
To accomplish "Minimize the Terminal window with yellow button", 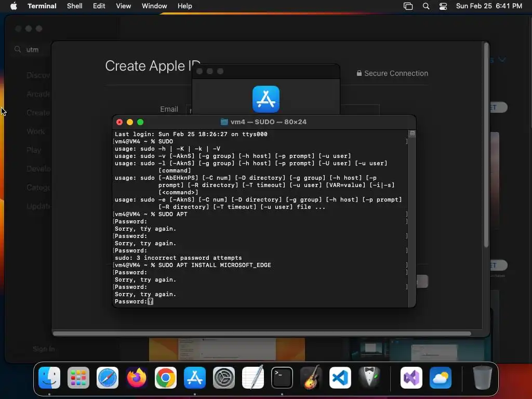I will pos(130,122).
